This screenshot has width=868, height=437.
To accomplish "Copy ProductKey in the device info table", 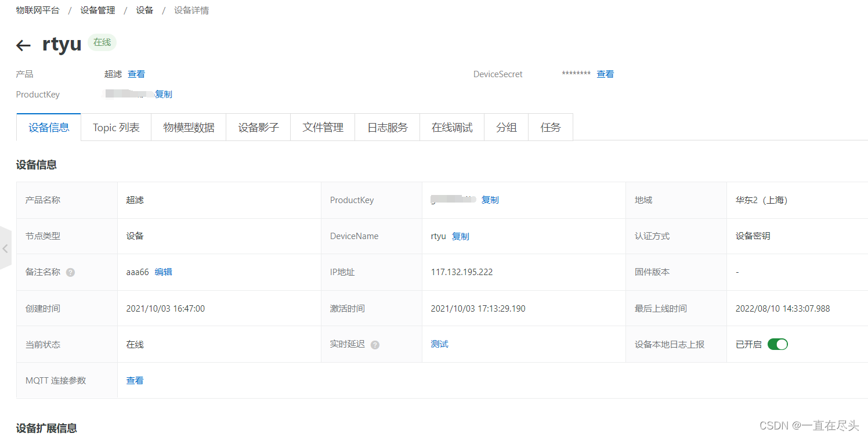I will pyautogui.click(x=490, y=200).
